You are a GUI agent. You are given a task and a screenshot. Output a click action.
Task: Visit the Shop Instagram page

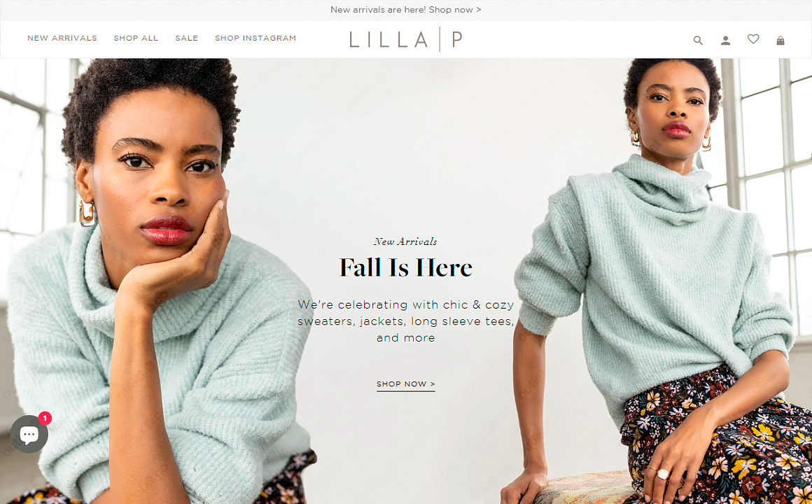coord(255,38)
